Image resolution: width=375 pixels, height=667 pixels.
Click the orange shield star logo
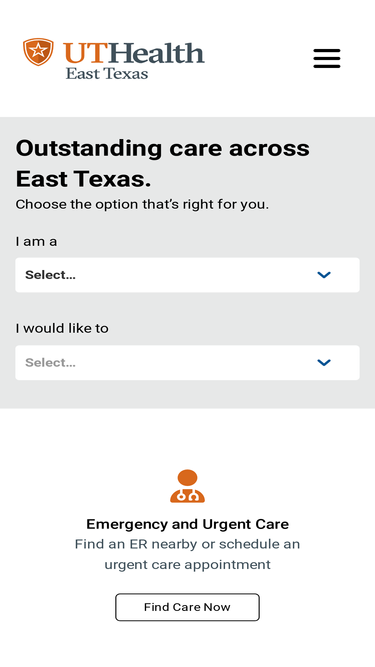click(x=38, y=51)
